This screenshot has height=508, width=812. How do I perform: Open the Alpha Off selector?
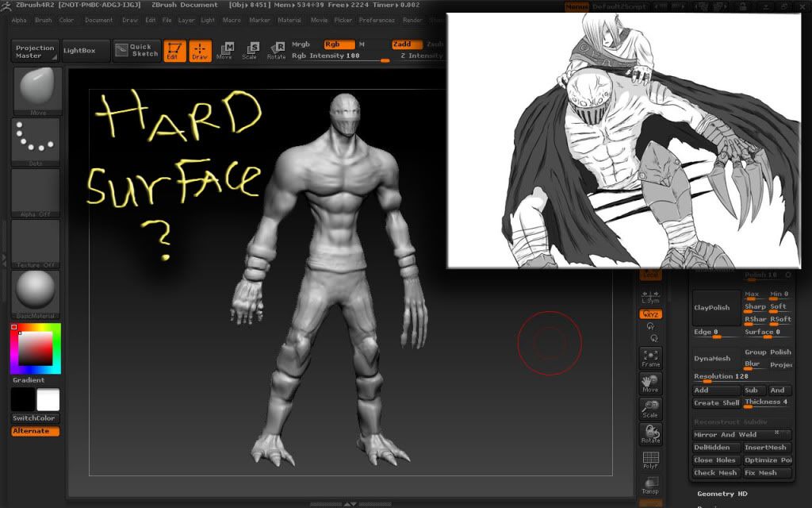click(36, 192)
